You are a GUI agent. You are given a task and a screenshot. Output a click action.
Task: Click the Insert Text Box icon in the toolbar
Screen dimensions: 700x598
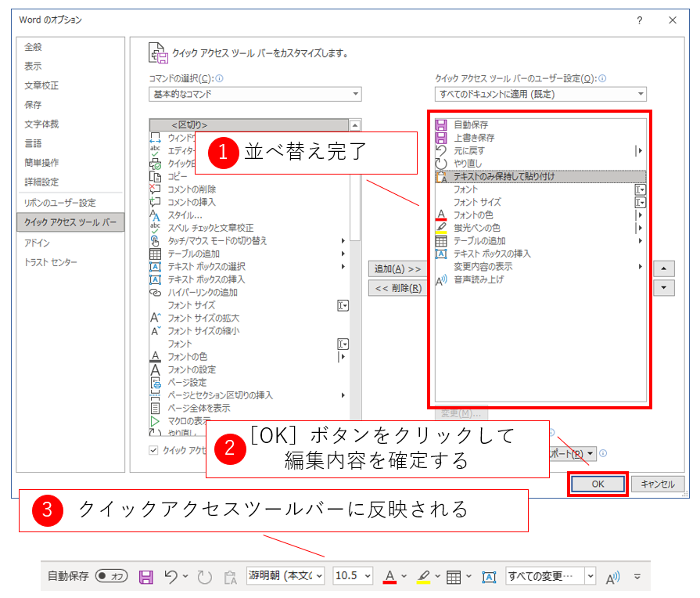click(489, 577)
